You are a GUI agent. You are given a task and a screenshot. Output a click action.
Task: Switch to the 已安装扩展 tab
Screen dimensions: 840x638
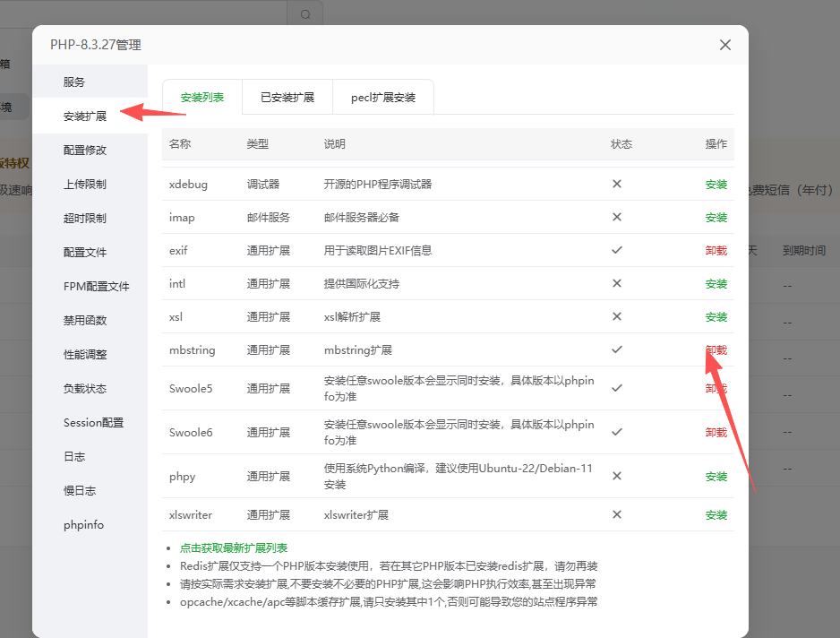[x=287, y=97]
